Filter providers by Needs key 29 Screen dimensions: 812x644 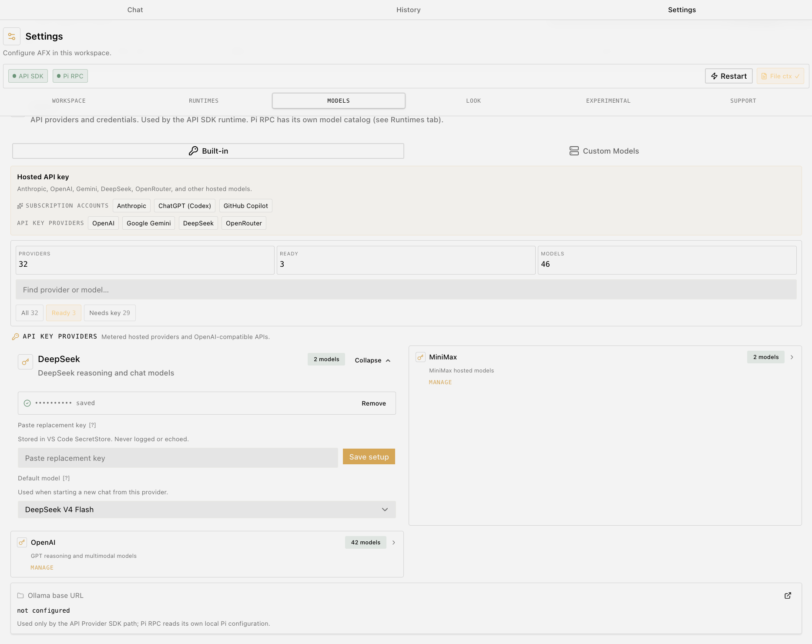(x=110, y=313)
